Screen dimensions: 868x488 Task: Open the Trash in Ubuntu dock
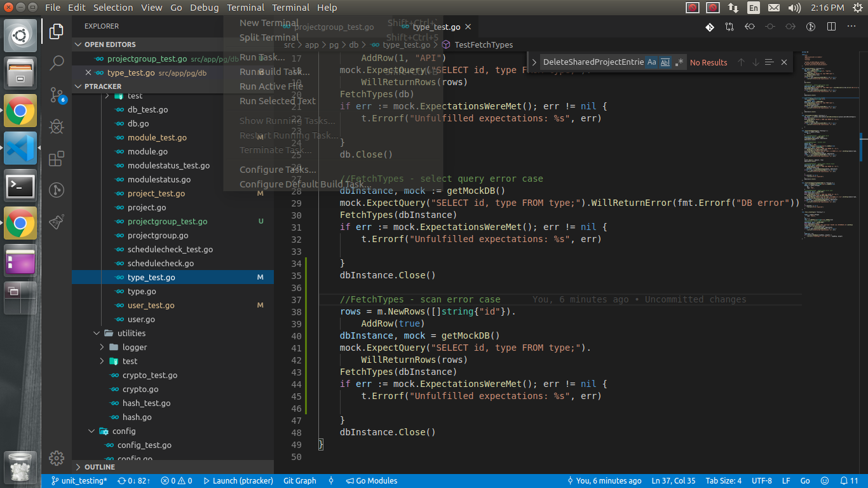pos(20,468)
